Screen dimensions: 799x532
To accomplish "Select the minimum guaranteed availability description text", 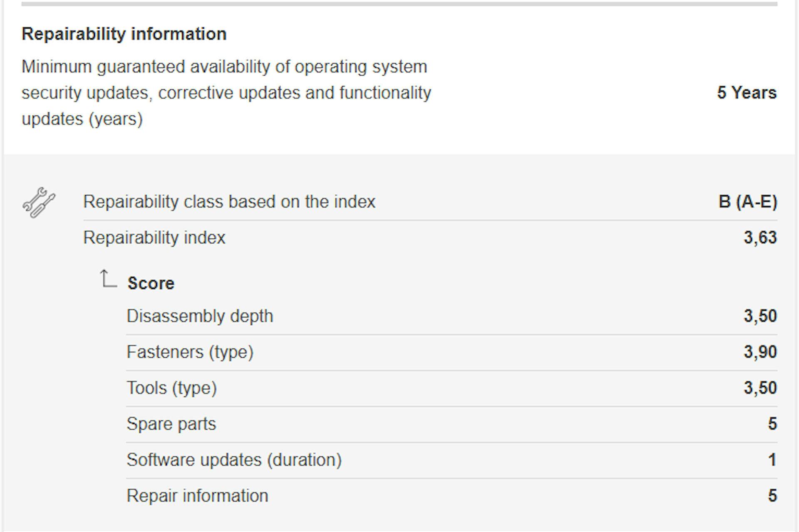I will pos(226,93).
